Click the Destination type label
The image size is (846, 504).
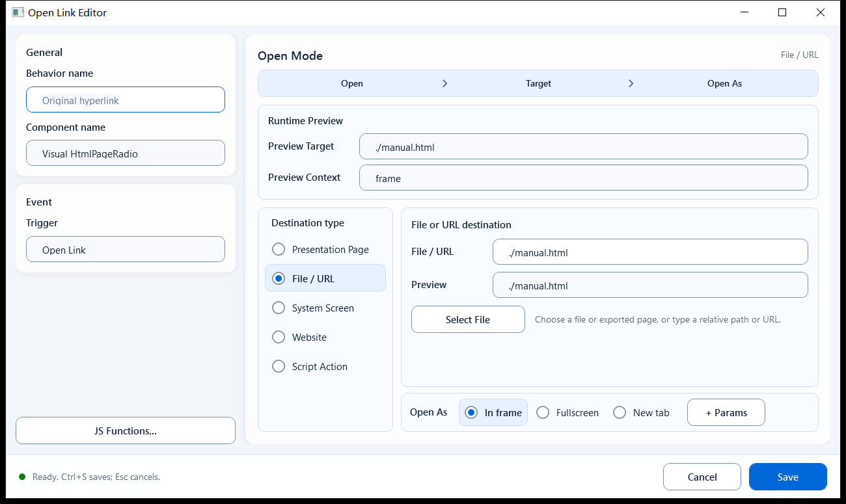tap(308, 223)
